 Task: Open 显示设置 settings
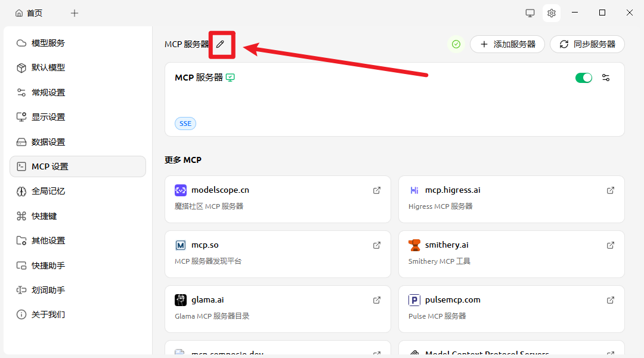tap(78, 117)
